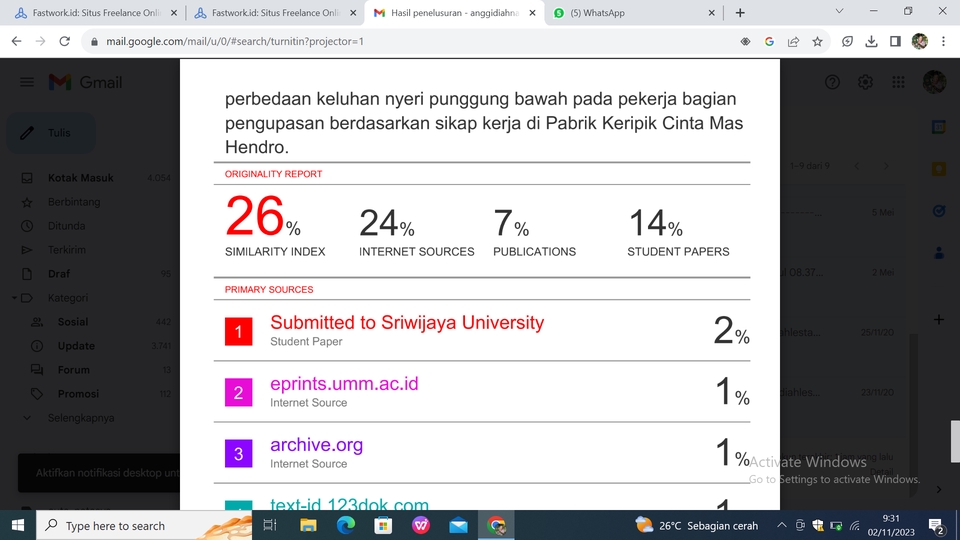View site information lock icon
Screen dimensions: 960x540
[94, 41]
